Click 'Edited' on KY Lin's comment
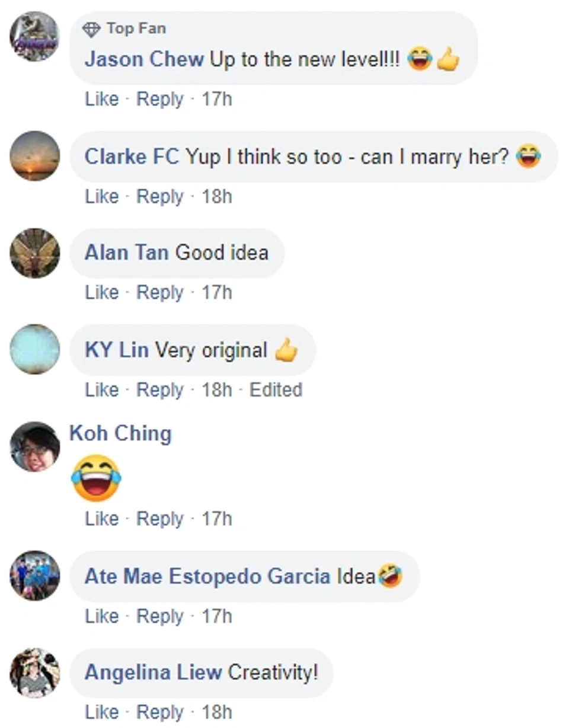Viewport: 569px width, 728px height. coord(276,389)
